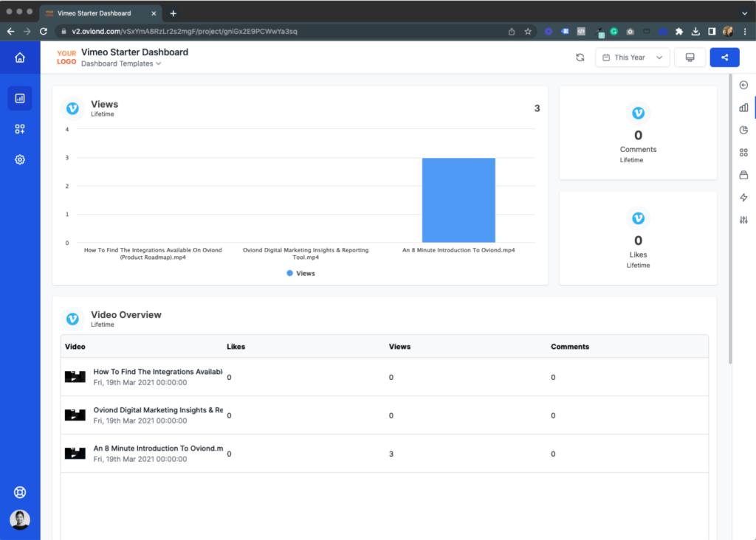Open the sliders adjustments icon
Viewport: 756px width, 540px height.
coord(743,220)
